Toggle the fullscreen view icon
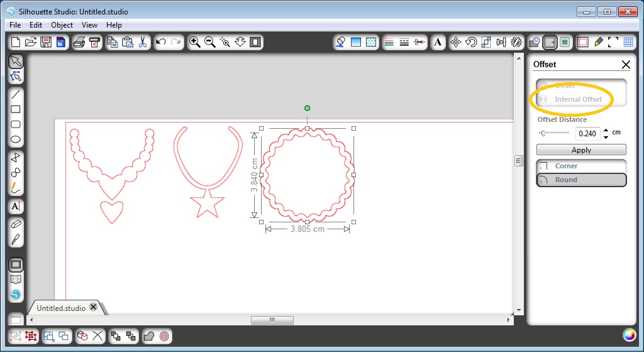 pos(613,42)
